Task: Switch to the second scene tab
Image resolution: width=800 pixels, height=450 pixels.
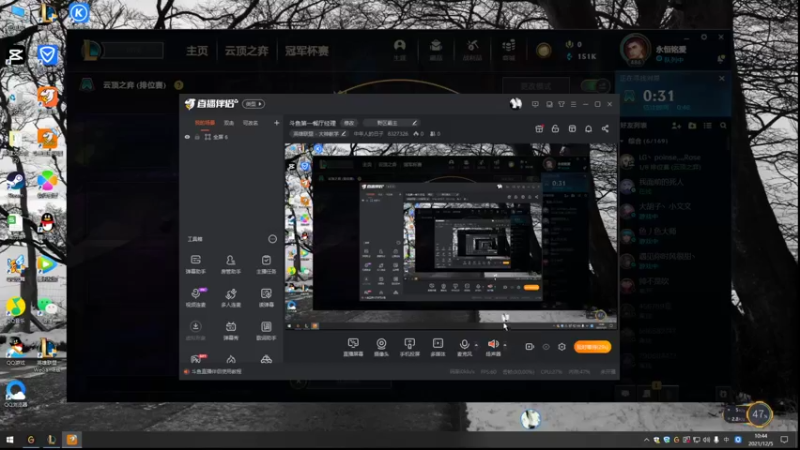Action: click(229, 123)
